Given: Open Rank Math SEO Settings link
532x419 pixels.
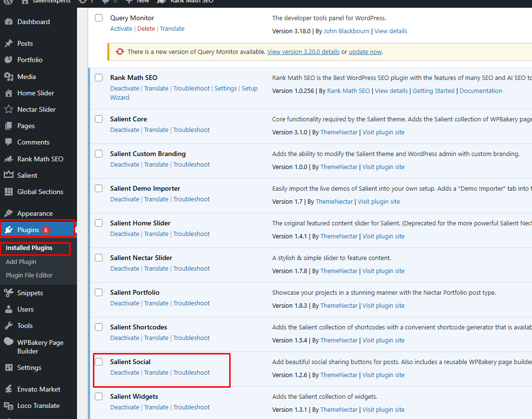Looking at the screenshot, I should pyautogui.click(x=225, y=88).
